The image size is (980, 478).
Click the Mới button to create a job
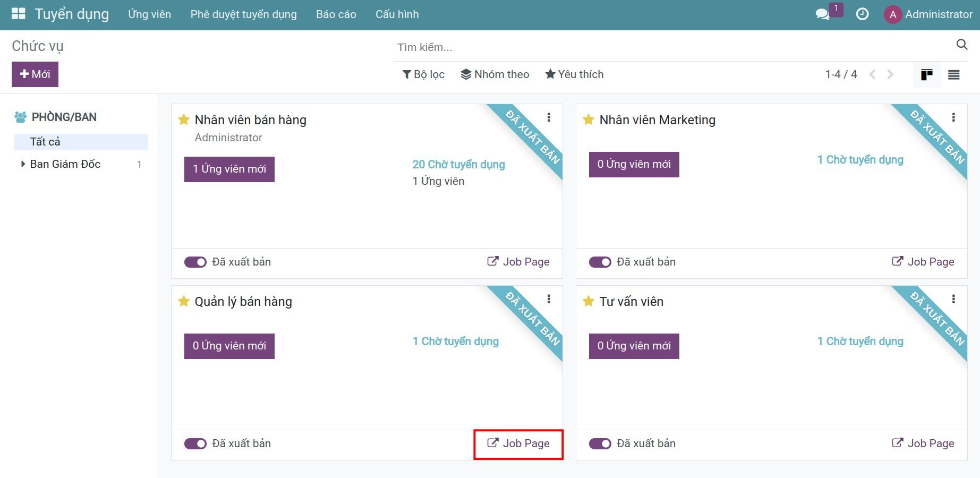point(35,74)
